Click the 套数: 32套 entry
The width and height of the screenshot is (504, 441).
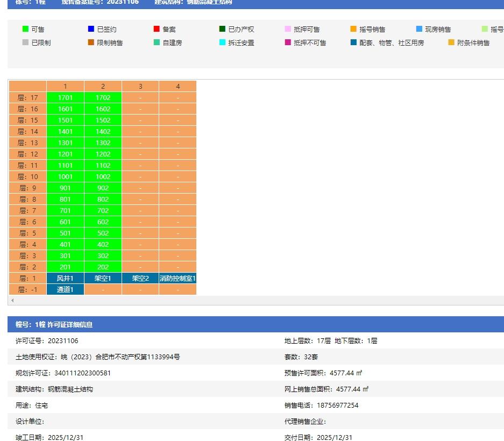[301, 357]
